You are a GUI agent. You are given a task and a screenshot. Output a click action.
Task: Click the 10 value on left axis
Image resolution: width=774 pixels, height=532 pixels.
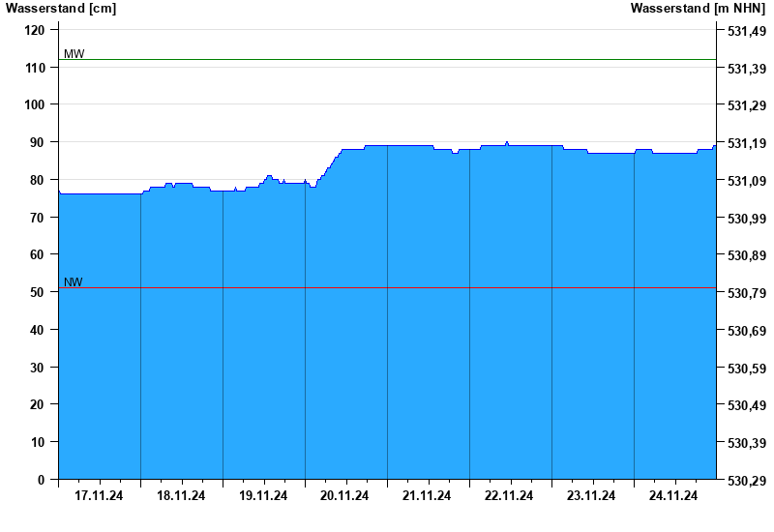[x=38, y=442]
